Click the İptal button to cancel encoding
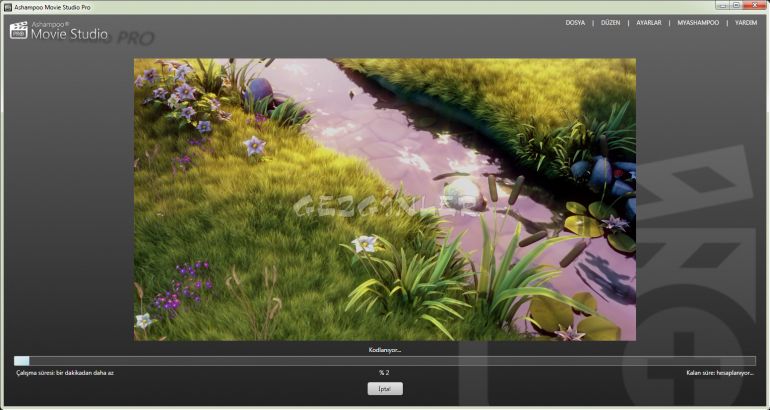This screenshot has width=770, height=410. 385,389
